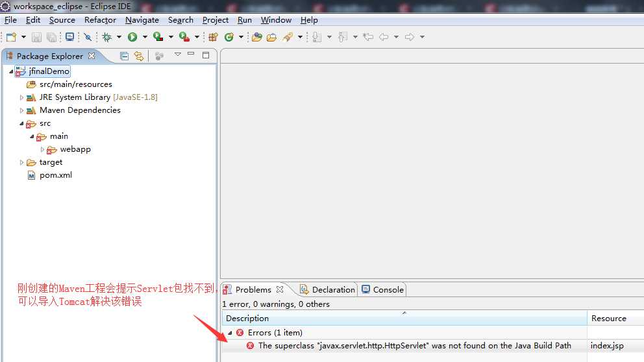Open the Search menu

tap(180, 19)
